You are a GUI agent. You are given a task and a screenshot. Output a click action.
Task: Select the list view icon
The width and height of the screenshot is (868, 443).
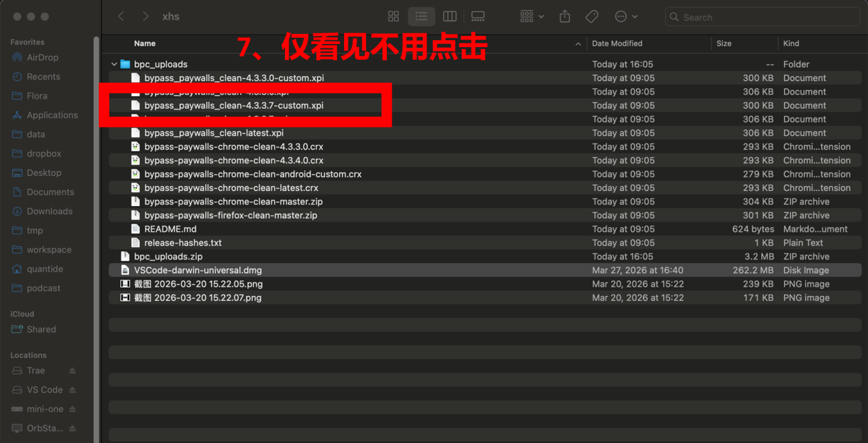421,16
